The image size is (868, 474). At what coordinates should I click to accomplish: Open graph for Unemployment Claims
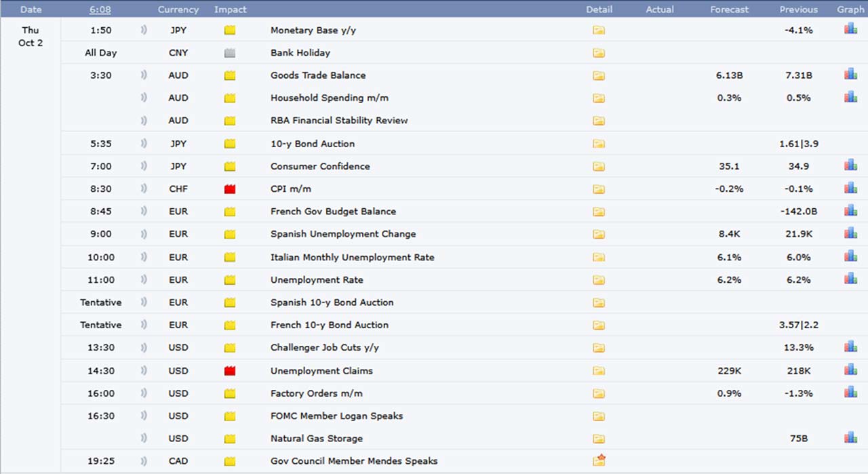pyautogui.click(x=850, y=370)
